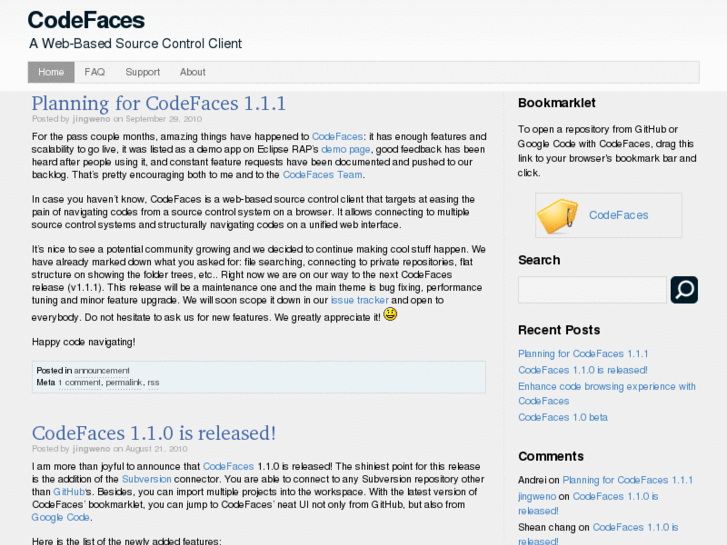The height and width of the screenshot is (545, 727).
Task: Click the CodeFaces site title
Action: click(x=86, y=20)
